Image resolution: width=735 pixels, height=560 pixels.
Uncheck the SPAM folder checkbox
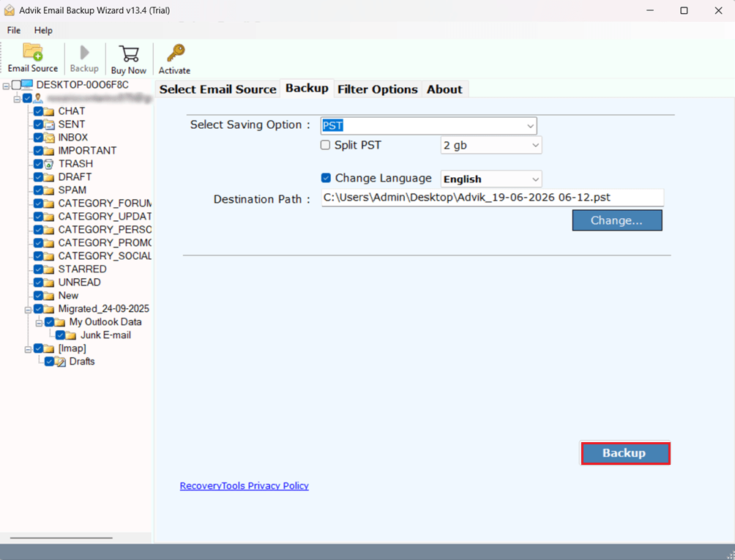pyautogui.click(x=39, y=190)
